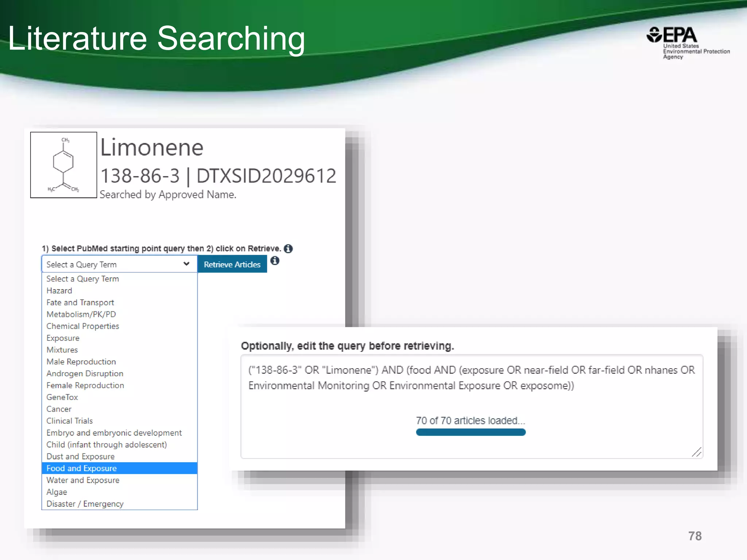
Task: Click the EPA logo
Action: [688, 43]
